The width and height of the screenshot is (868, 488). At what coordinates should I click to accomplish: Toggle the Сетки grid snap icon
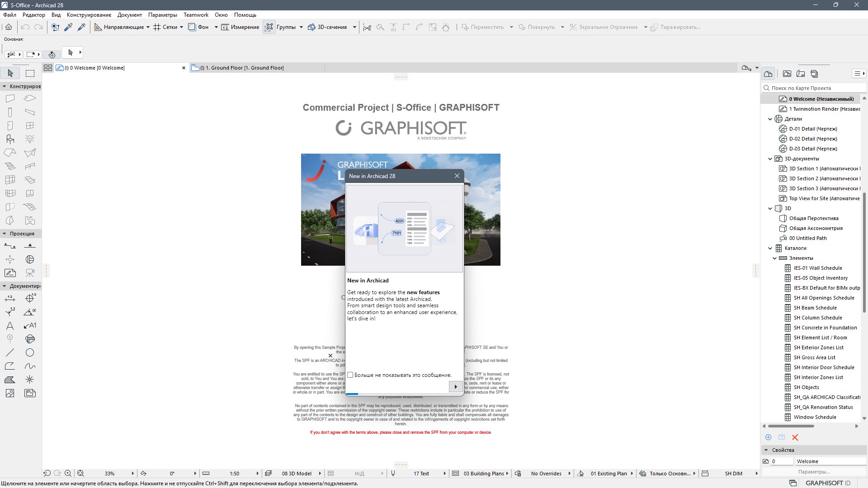click(x=157, y=27)
